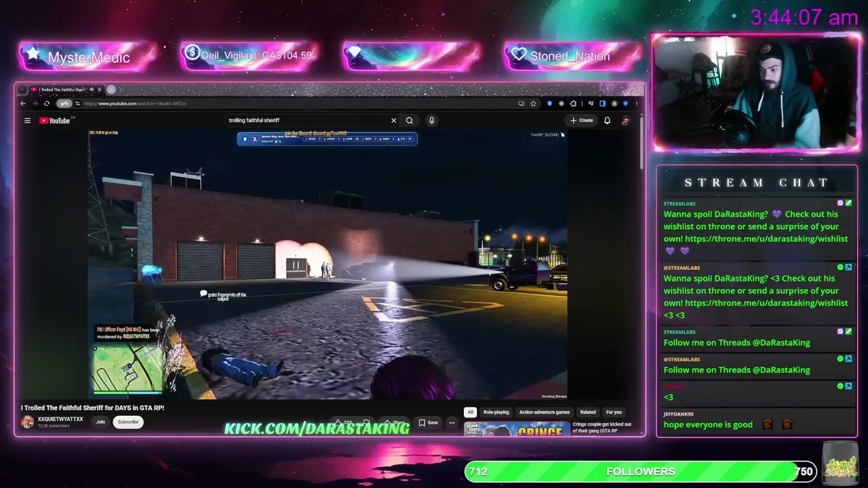Open a new browser tab
This screenshot has width=868, height=488.
pyautogui.click(x=111, y=89)
